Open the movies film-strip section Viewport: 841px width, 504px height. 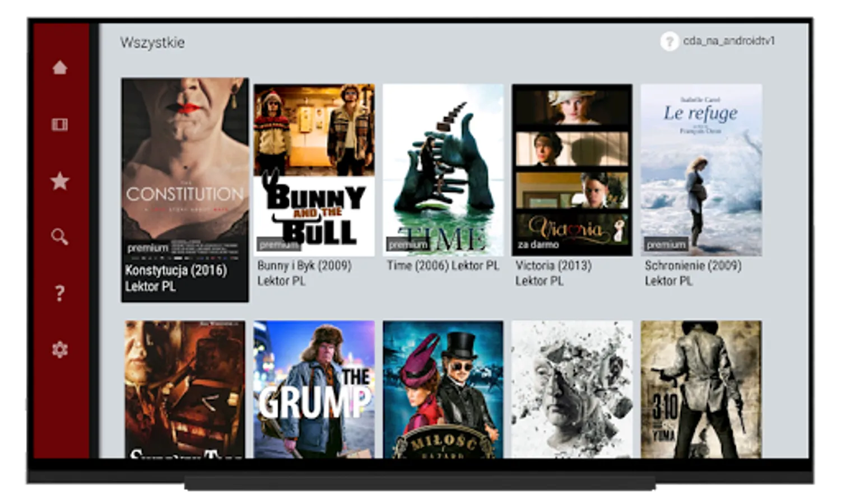pos(60,124)
